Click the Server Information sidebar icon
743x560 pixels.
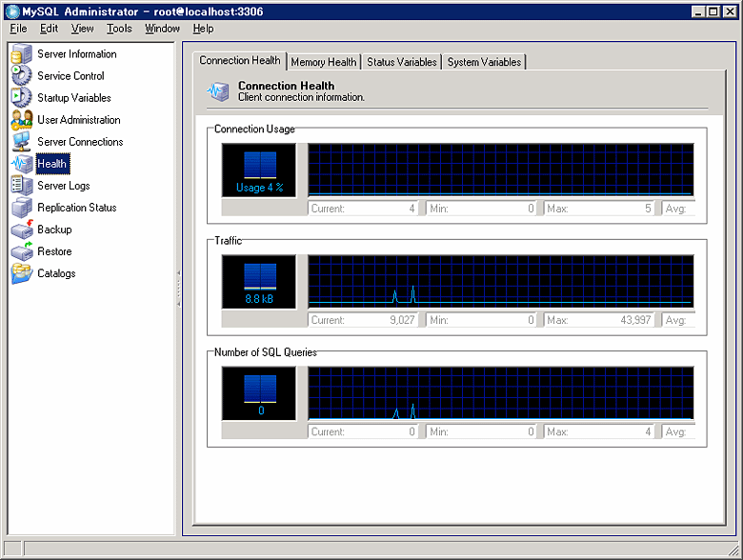(x=22, y=54)
